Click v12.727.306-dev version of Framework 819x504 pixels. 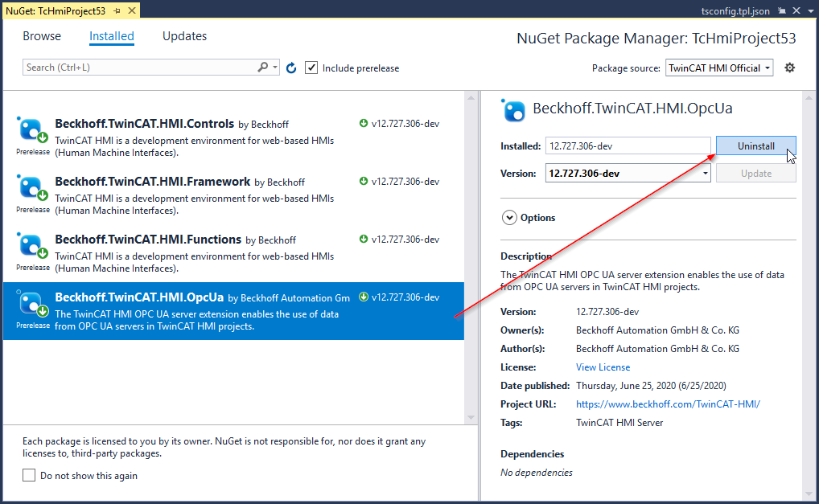coord(405,182)
